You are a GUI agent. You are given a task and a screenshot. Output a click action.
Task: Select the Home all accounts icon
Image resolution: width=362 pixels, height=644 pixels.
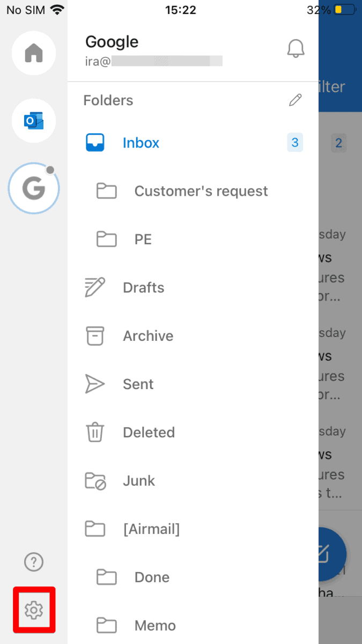34,53
